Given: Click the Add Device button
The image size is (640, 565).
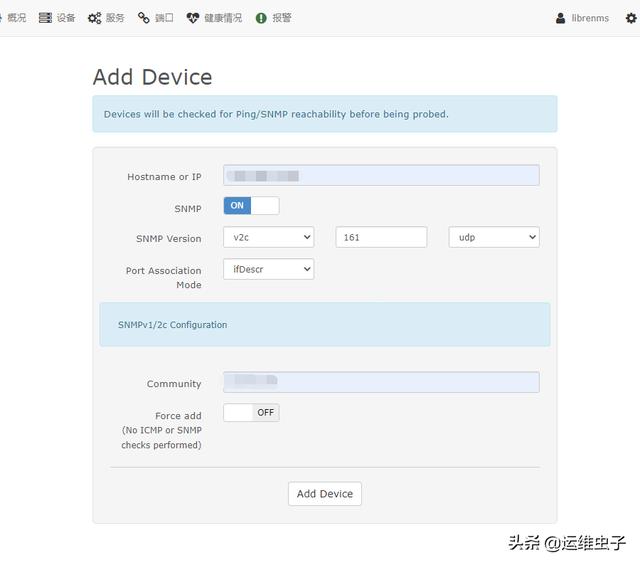Looking at the screenshot, I should click(325, 494).
